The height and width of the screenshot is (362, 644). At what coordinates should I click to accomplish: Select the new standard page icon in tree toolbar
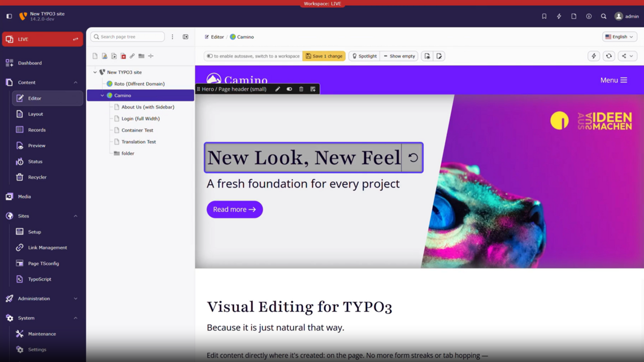pyautogui.click(x=95, y=56)
